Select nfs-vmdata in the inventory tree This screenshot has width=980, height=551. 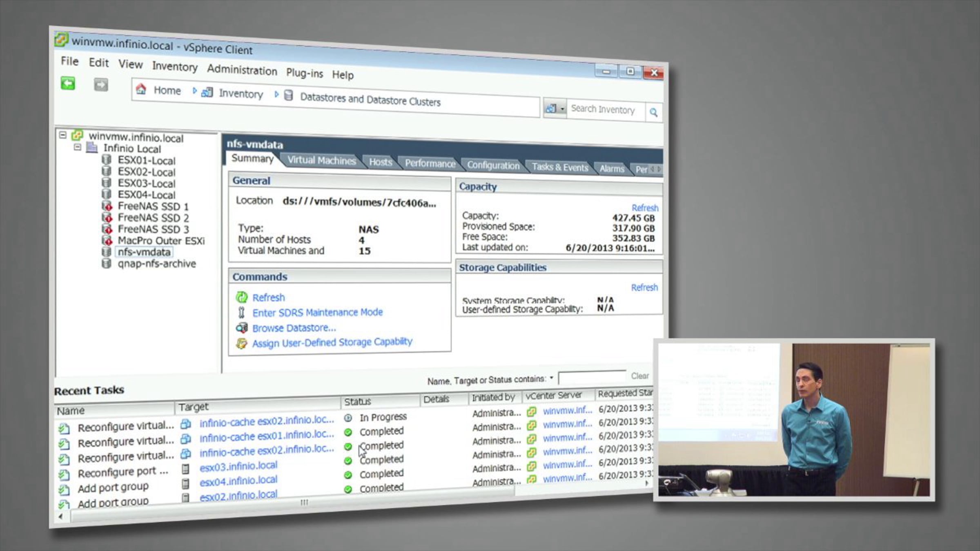144,252
